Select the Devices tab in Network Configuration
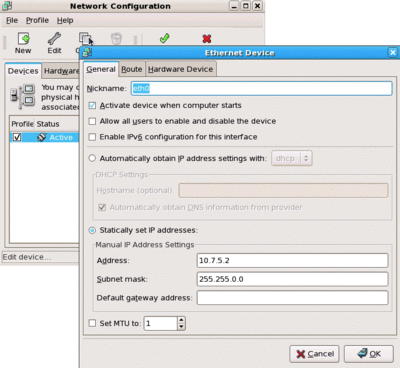This screenshot has height=368, width=400. click(x=23, y=71)
